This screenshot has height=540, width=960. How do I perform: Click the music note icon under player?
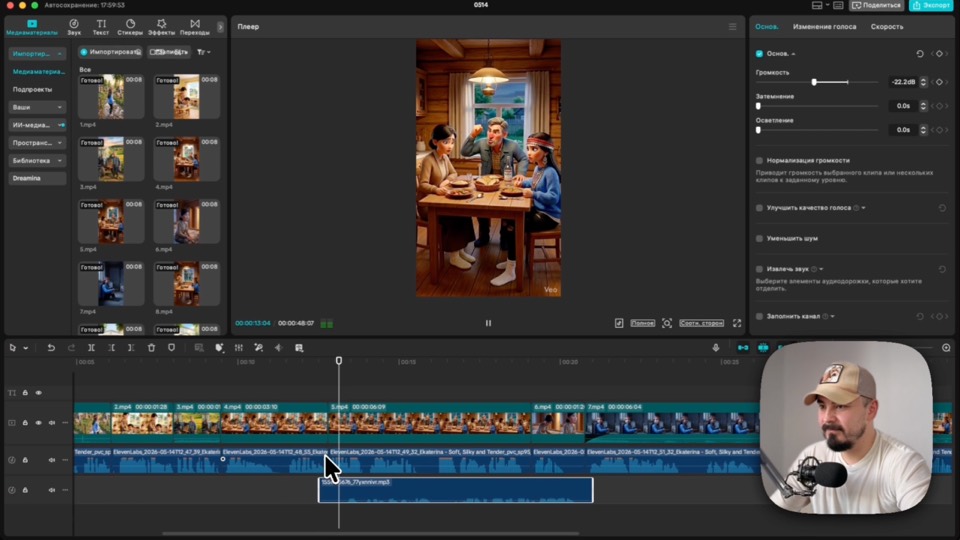click(x=619, y=323)
